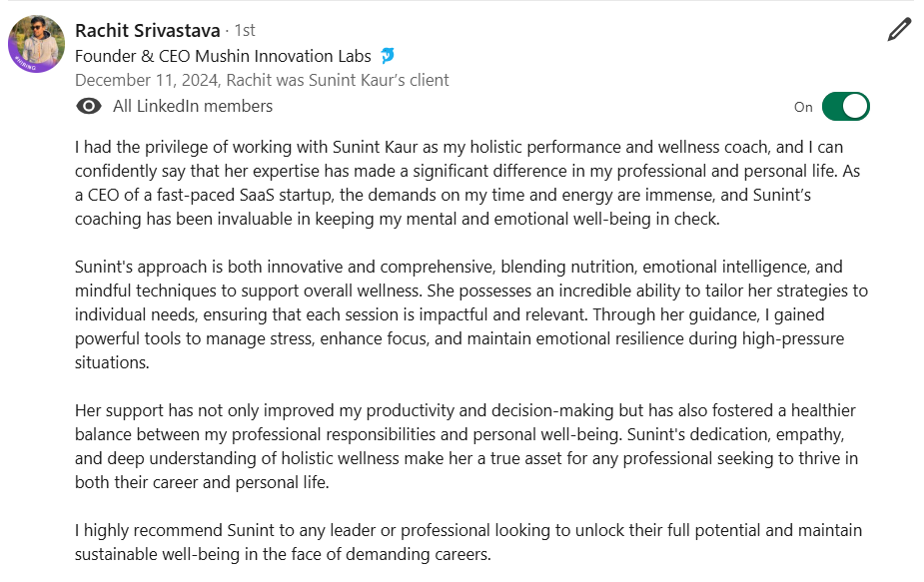924x582 pixels.
Task: Click the 1st connection degree badge
Action: click(245, 30)
